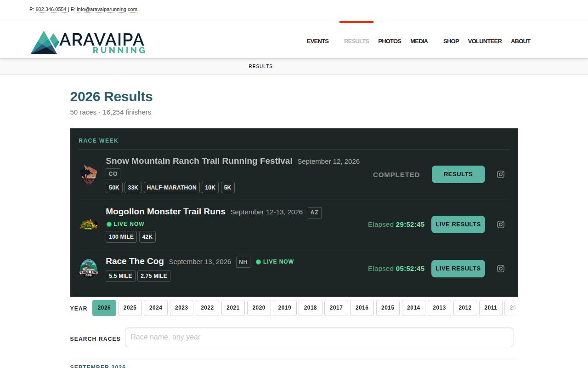Click elapsed time 29:52:45

(410, 224)
